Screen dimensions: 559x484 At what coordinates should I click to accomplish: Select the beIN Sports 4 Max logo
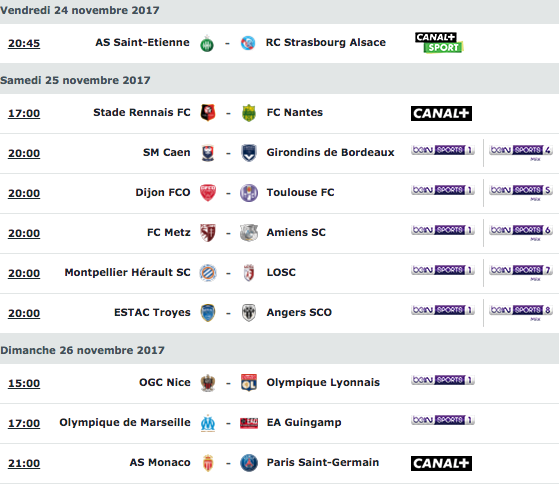(521, 153)
